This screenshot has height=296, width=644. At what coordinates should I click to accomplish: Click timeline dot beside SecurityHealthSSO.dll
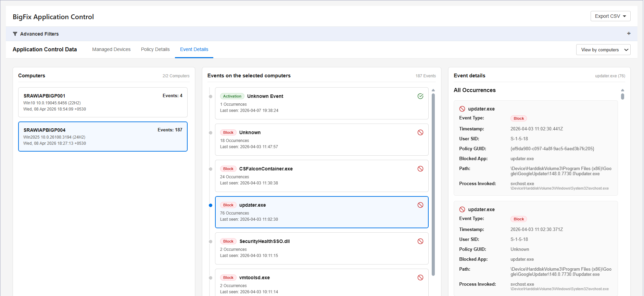click(x=211, y=242)
